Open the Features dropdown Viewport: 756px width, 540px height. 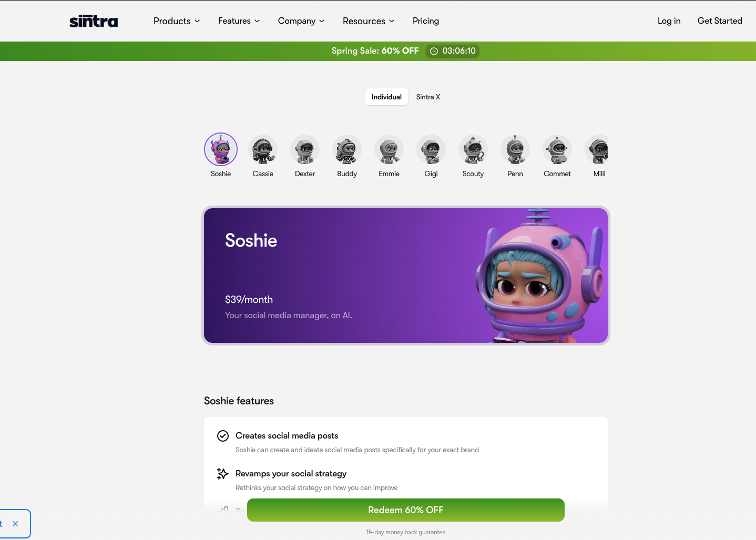pyautogui.click(x=239, y=21)
